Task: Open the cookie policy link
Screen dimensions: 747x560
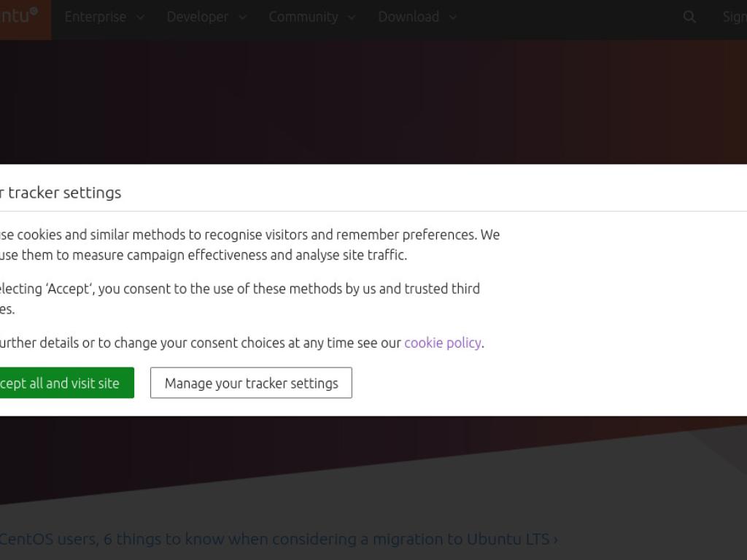Action: [x=443, y=343]
